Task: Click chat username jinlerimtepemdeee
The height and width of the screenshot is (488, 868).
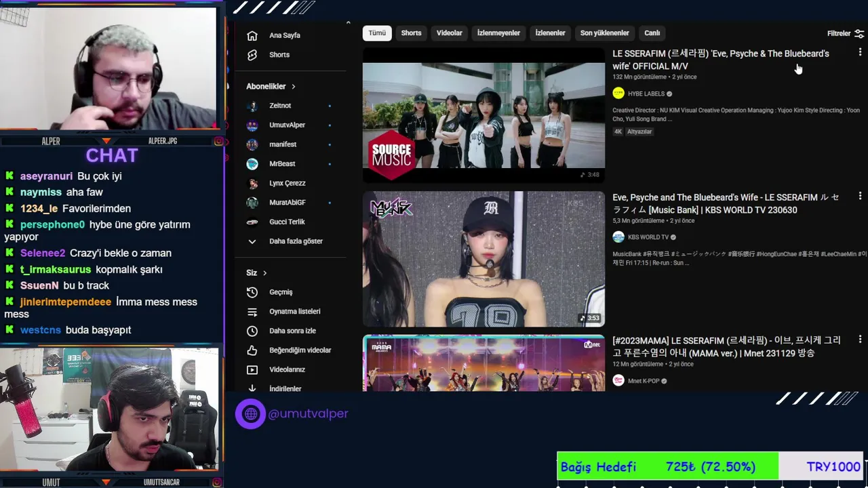Action: click(66, 302)
